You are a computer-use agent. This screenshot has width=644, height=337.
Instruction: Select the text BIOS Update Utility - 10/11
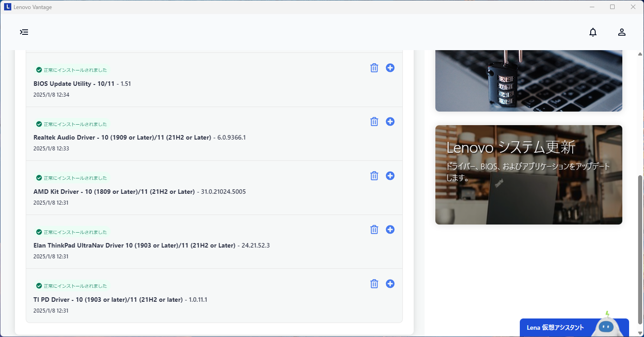point(74,84)
